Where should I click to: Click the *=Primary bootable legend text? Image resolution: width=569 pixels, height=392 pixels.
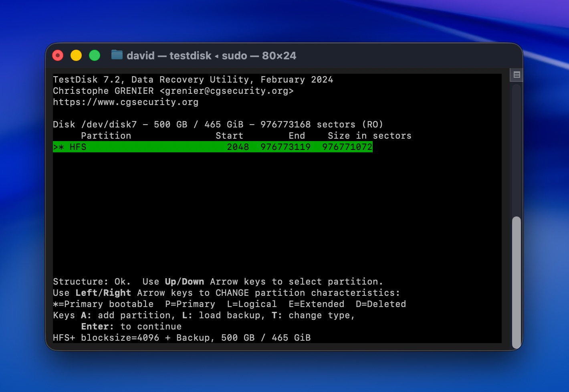(x=103, y=304)
